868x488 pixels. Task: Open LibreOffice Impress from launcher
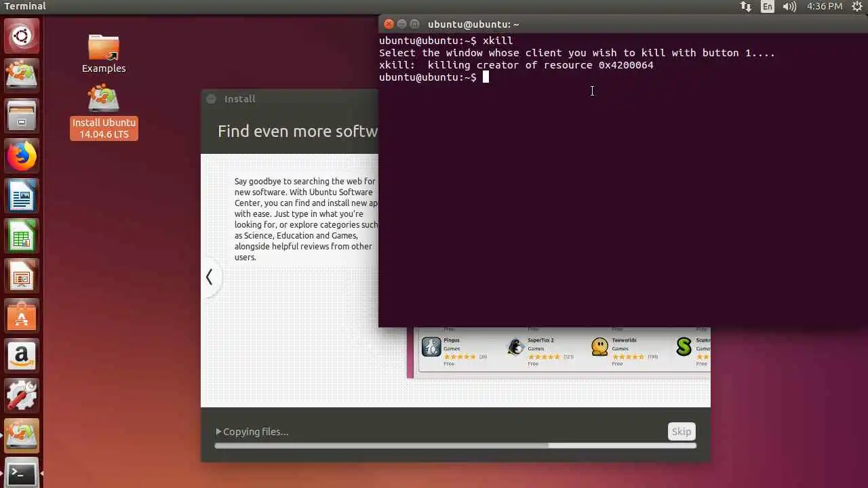(x=22, y=277)
